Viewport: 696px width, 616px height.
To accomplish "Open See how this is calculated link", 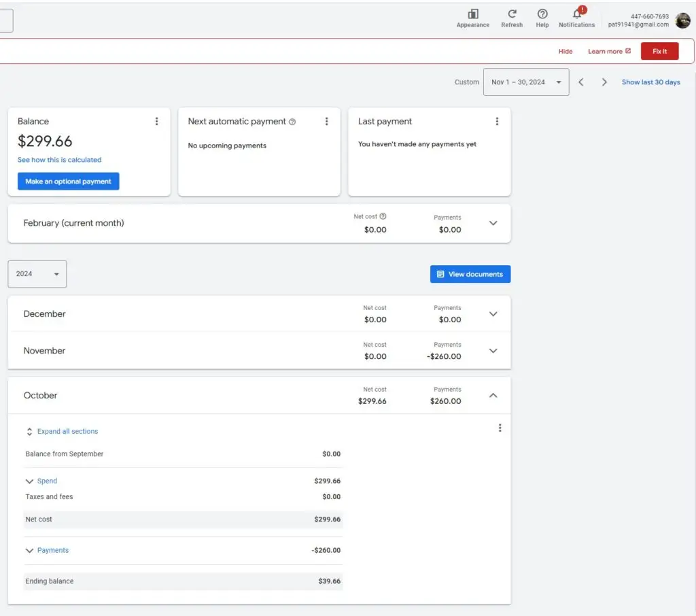I will coord(59,160).
